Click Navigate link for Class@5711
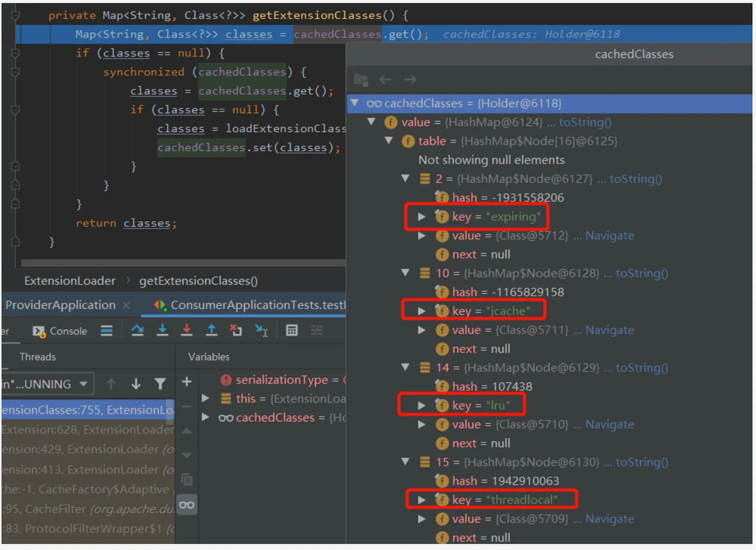 (x=610, y=330)
